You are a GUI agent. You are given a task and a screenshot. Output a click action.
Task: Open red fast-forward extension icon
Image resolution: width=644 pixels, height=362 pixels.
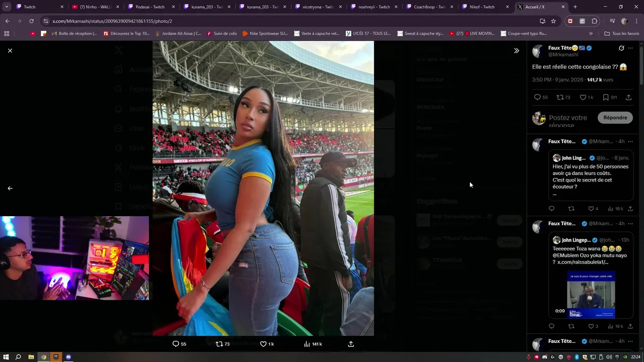[x=570, y=21]
